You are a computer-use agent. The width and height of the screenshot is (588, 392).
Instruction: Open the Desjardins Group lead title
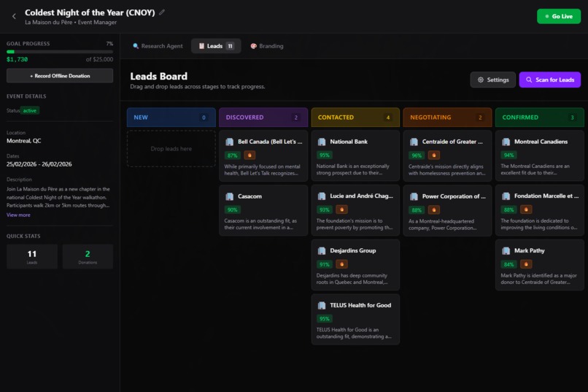pos(353,250)
